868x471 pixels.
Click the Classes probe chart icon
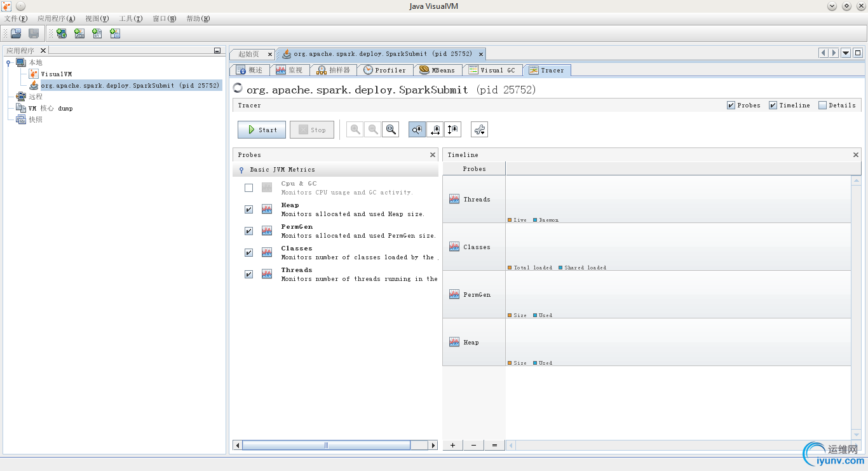coord(267,252)
